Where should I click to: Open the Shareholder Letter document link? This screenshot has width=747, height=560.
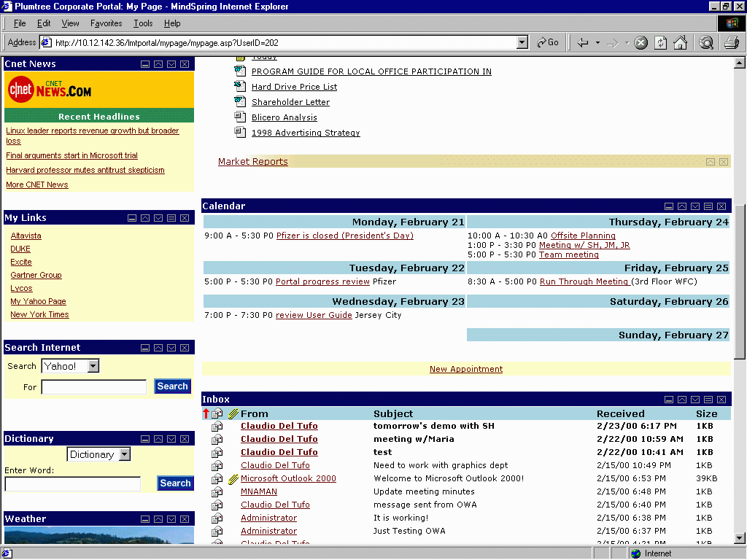coord(290,102)
